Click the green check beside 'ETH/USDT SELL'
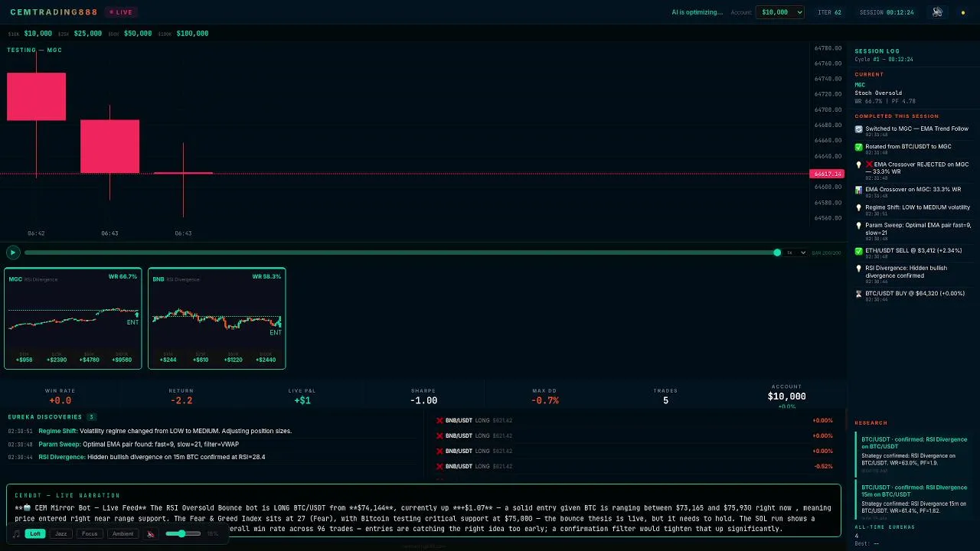Image resolution: width=980 pixels, height=551 pixels. [x=859, y=251]
